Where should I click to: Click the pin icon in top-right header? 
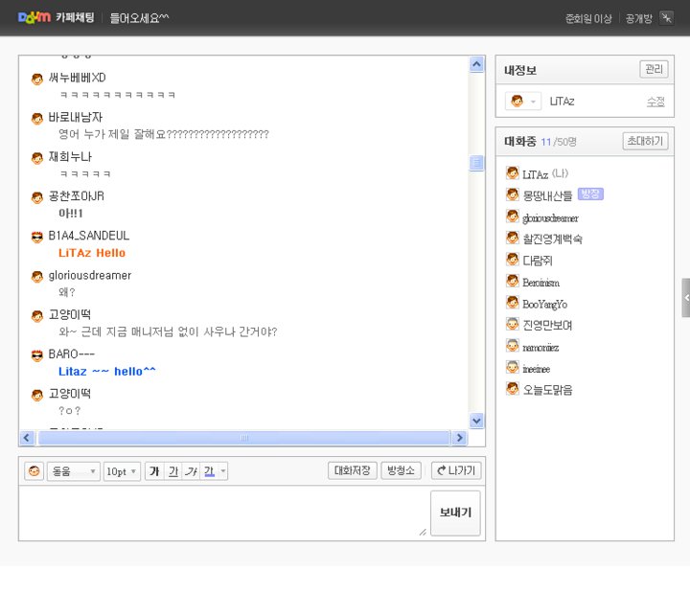(x=666, y=18)
